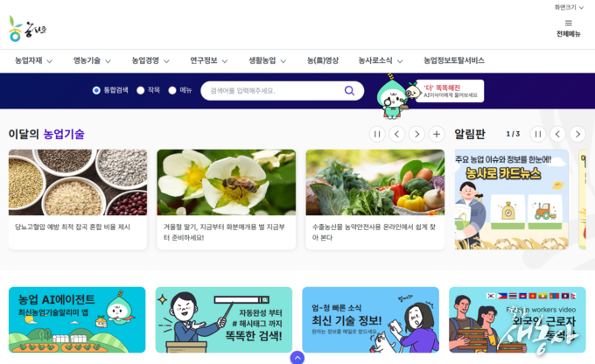Select the 통합검색 radio button
Image resolution: width=595 pixels, height=364 pixels.
coord(96,90)
